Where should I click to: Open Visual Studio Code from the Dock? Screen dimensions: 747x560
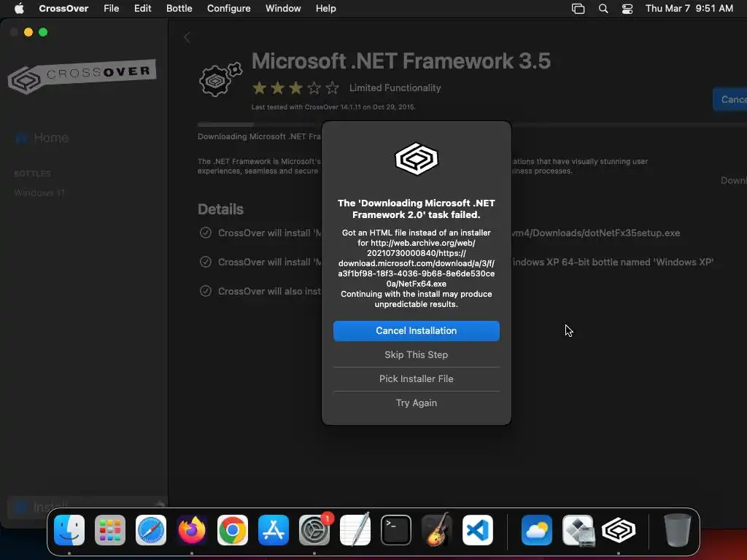(x=477, y=530)
